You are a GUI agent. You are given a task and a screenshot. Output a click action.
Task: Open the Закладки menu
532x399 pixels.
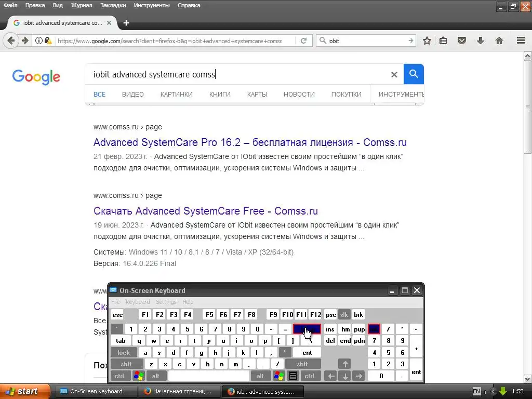(x=113, y=5)
